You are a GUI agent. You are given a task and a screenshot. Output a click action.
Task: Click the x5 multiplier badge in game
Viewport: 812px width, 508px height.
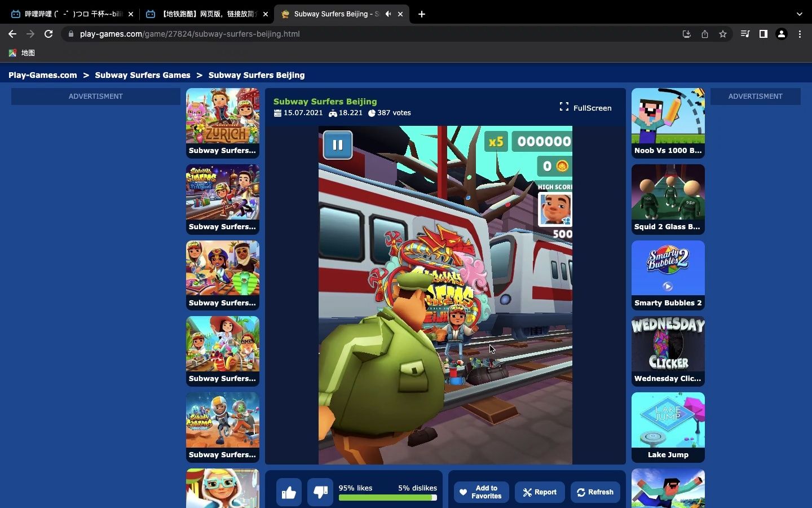pyautogui.click(x=496, y=142)
